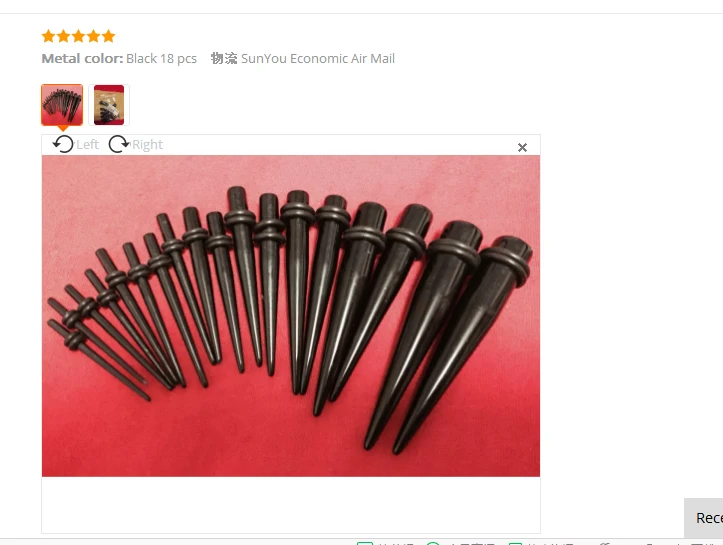Click the fourth orange rating star
This screenshot has height=545, width=723.
(94, 36)
